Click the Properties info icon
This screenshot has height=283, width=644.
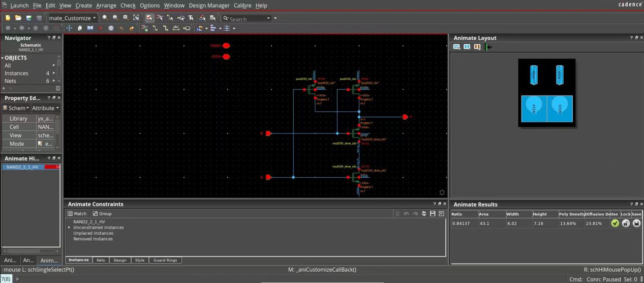(x=111, y=28)
